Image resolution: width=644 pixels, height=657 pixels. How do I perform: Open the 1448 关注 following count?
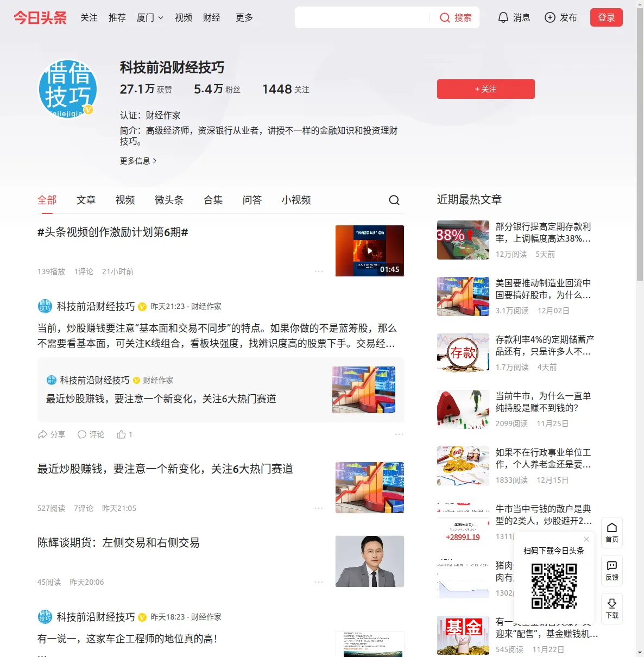pos(286,89)
